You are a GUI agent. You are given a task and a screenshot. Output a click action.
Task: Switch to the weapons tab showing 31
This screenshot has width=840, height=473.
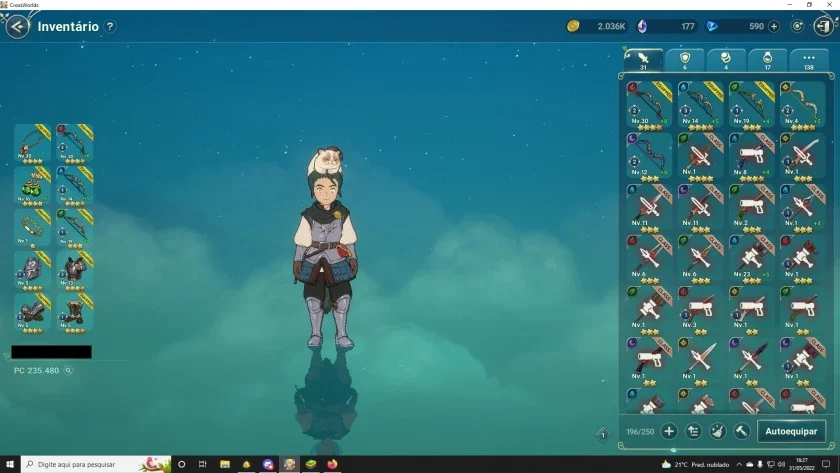[x=643, y=60]
